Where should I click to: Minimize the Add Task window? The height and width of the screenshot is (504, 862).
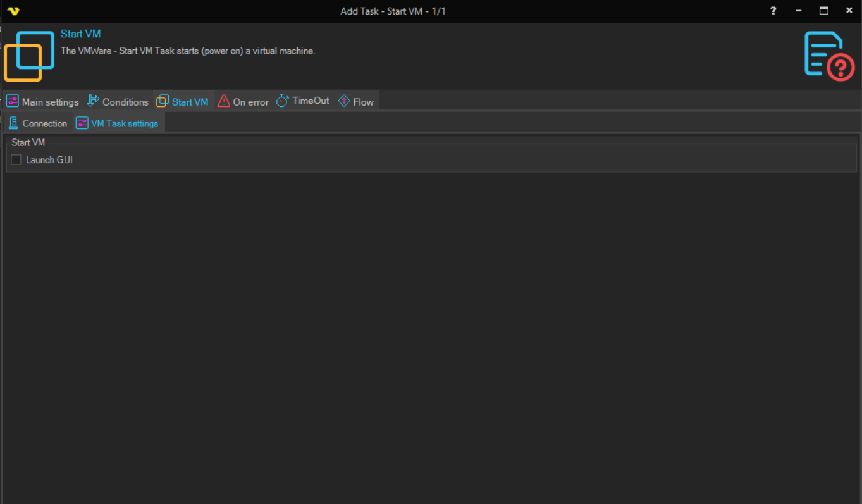[x=799, y=11]
